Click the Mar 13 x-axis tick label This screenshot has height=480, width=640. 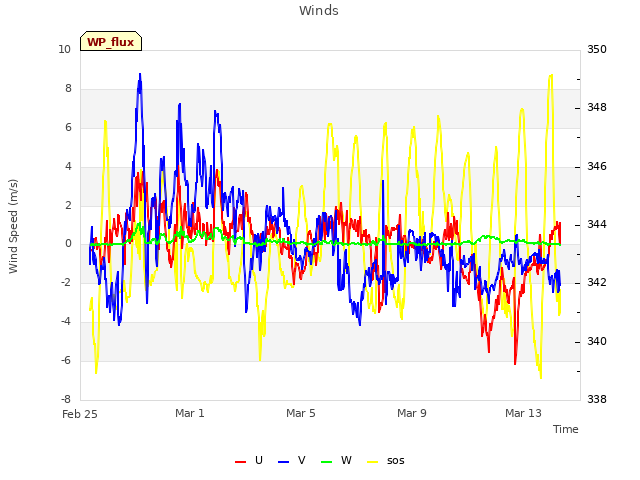click(x=523, y=413)
